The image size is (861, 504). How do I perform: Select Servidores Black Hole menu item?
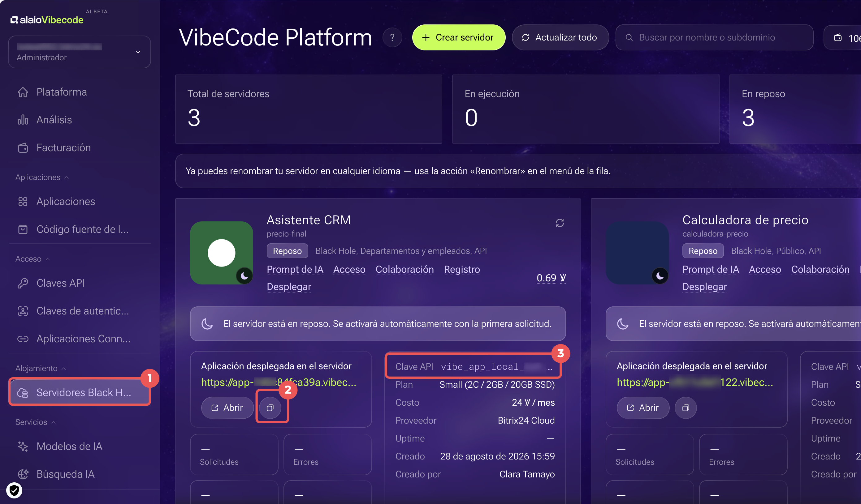coord(80,392)
